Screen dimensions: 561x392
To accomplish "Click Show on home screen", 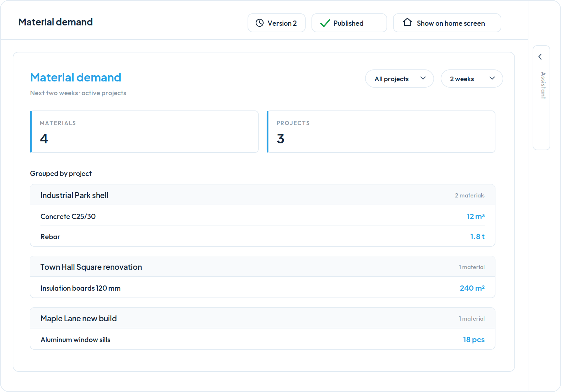I will [447, 23].
